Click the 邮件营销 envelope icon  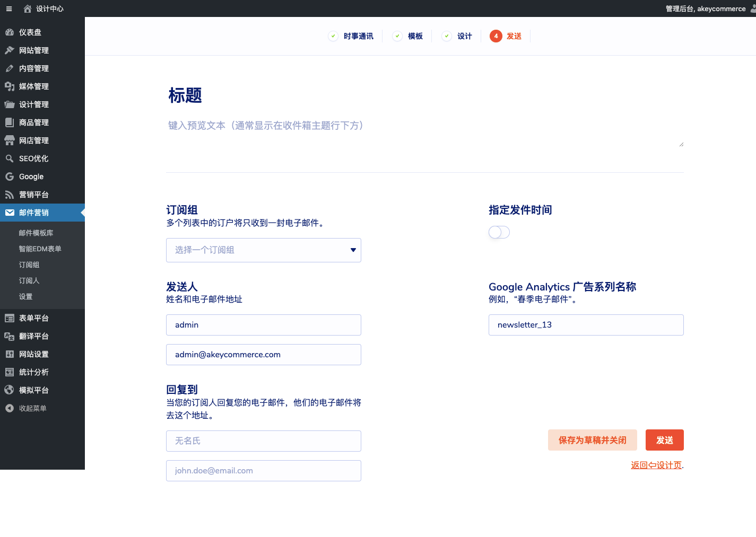10,213
